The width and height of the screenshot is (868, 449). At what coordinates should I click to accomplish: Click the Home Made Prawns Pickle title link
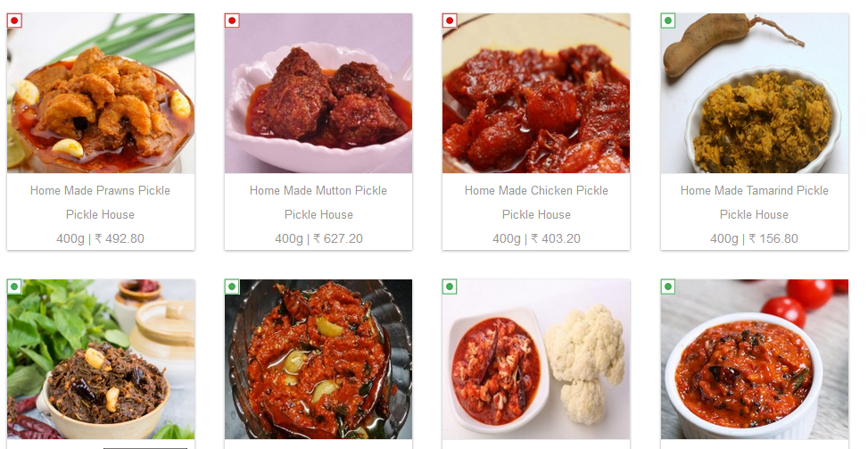pyautogui.click(x=100, y=190)
